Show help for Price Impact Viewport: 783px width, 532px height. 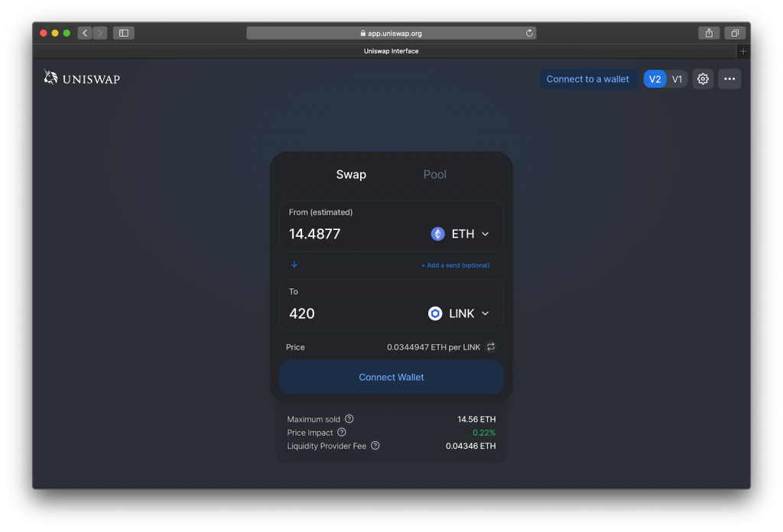point(342,432)
